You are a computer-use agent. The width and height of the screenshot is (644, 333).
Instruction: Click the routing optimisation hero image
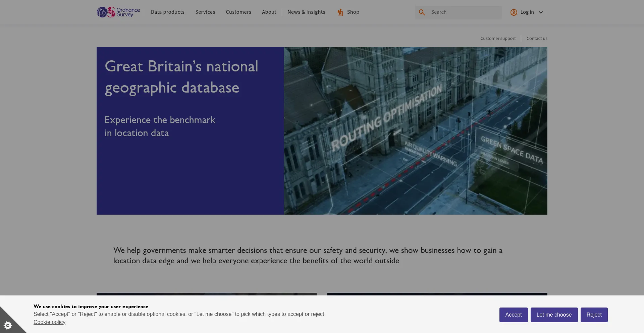pos(415,131)
